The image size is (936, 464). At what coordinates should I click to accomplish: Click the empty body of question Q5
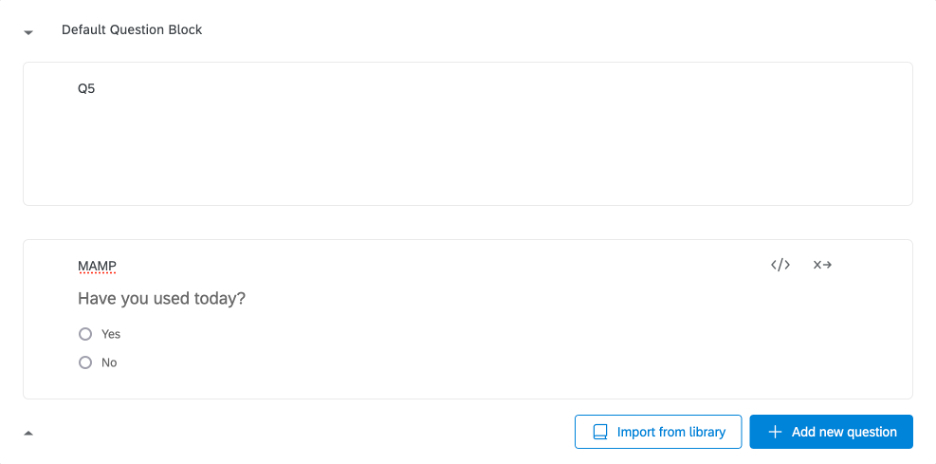tap(467, 150)
